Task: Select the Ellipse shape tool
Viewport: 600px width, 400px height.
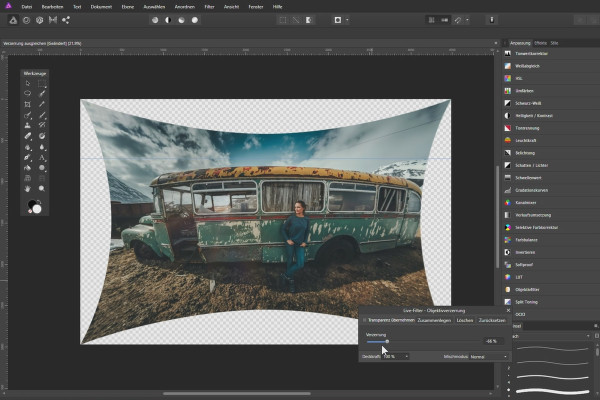Action: [42, 168]
